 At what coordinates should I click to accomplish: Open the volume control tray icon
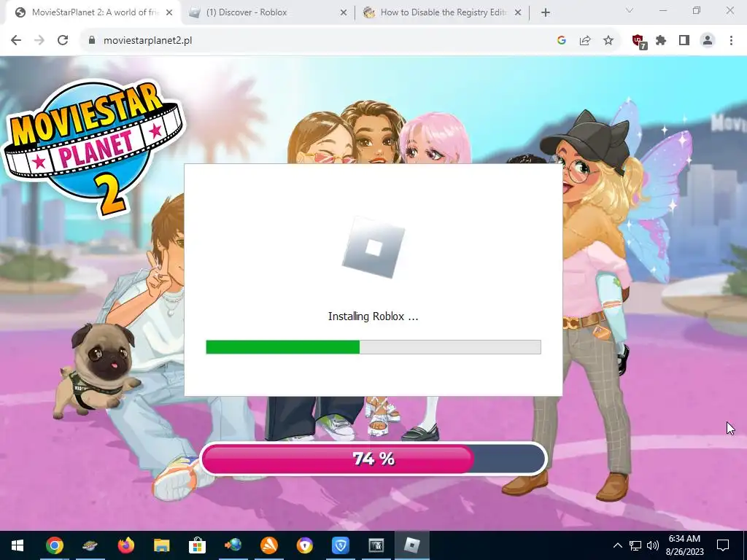[653, 545]
